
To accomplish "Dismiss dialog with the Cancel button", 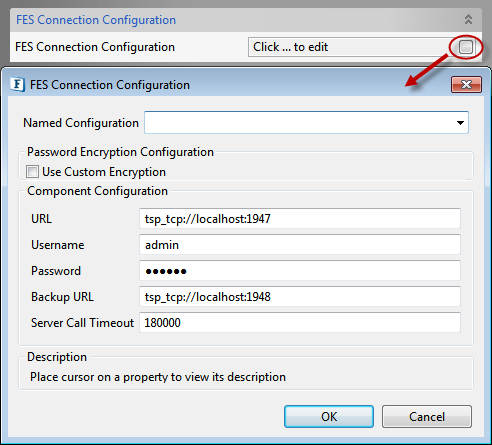I will pyautogui.click(x=427, y=416).
